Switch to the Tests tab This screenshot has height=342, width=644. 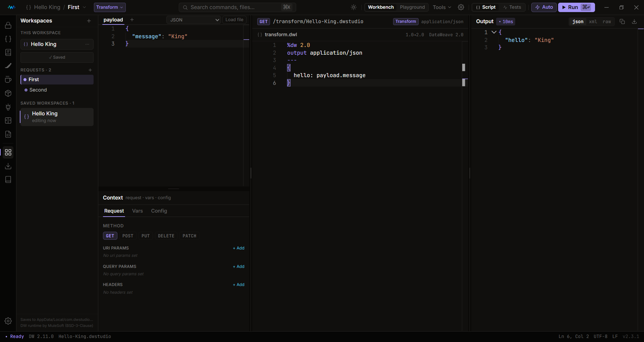click(512, 7)
